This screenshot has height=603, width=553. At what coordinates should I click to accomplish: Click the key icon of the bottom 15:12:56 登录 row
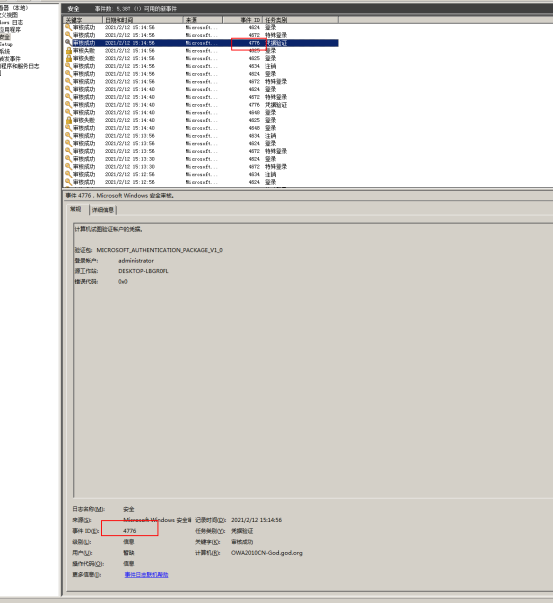pos(68,182)
